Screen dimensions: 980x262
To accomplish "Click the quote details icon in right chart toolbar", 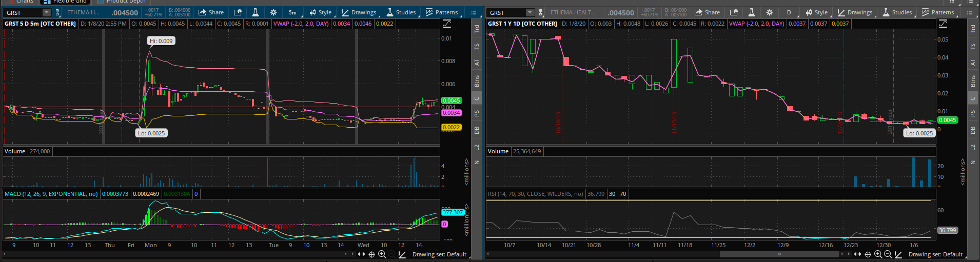I will coord(734,12).
